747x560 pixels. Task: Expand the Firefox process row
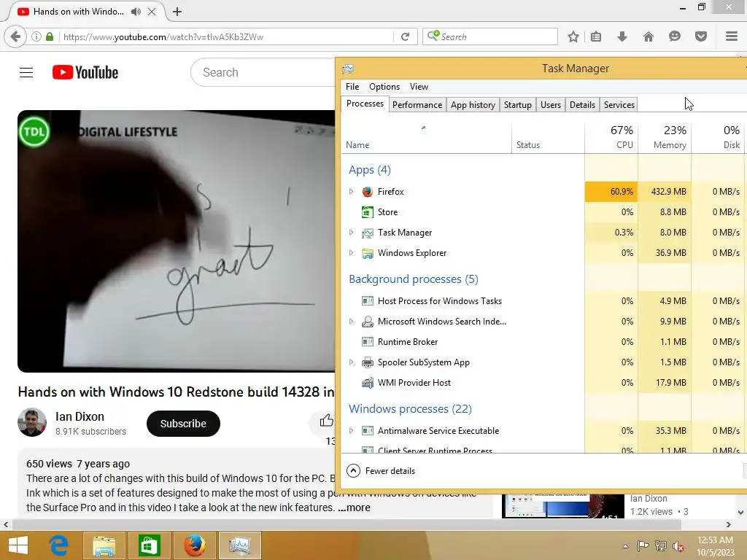click(x=351, y=192)
